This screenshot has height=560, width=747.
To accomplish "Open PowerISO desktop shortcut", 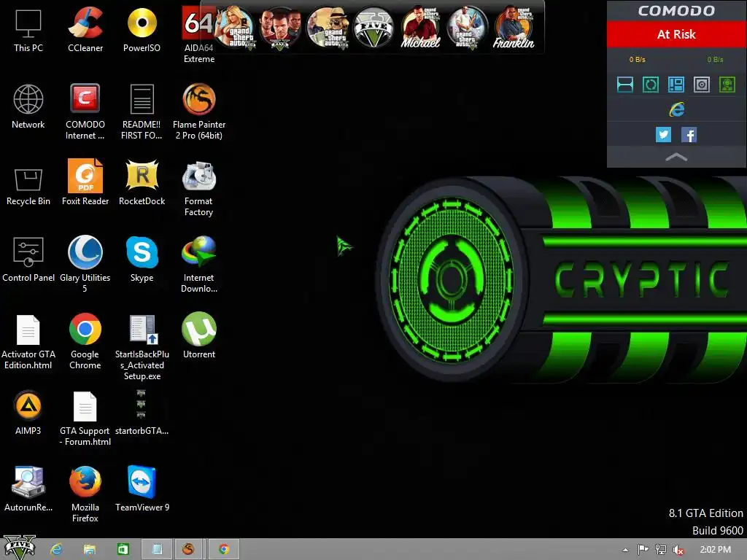I will pyautogui.click(x=142, y=31).
